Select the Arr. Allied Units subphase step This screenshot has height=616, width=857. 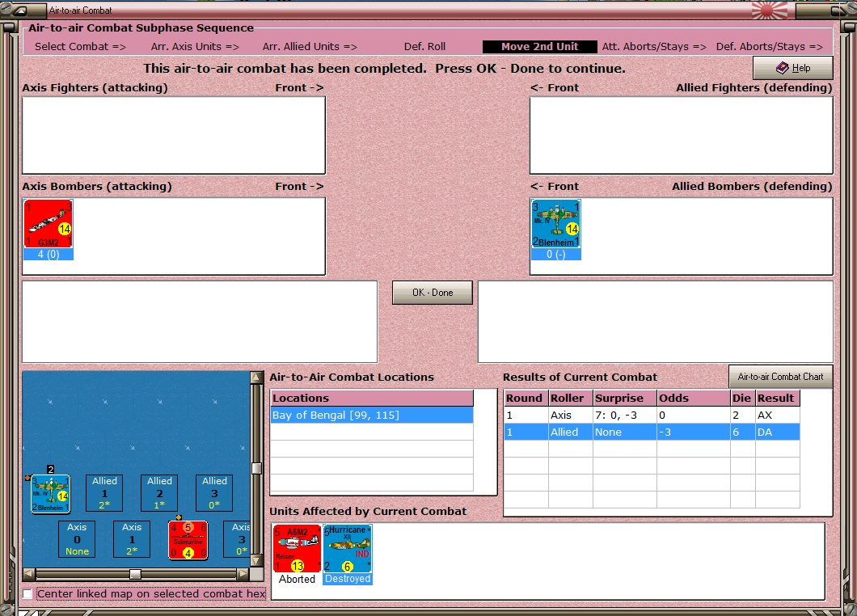tap(310, 46)
